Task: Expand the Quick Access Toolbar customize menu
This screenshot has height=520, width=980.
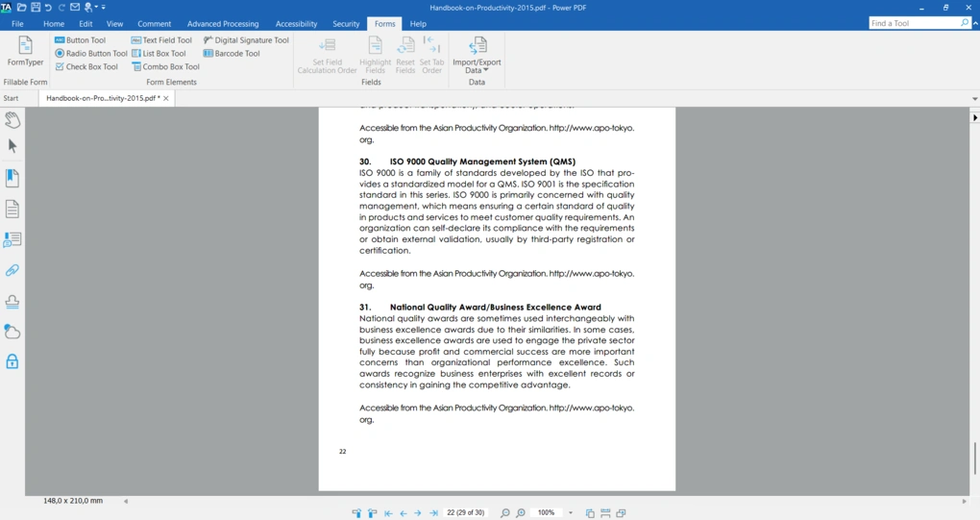Action: (x=104, y=8)
